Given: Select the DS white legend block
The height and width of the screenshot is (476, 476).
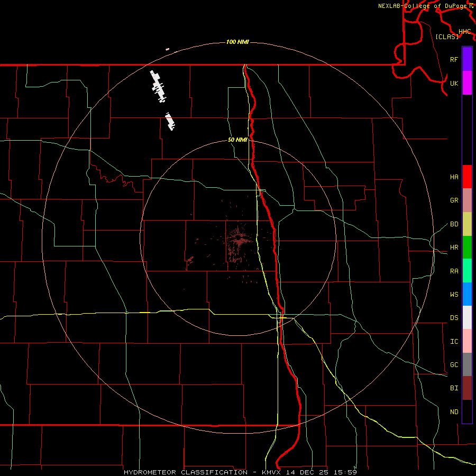Looking at the screenshot, I should [x=467, y=317].
